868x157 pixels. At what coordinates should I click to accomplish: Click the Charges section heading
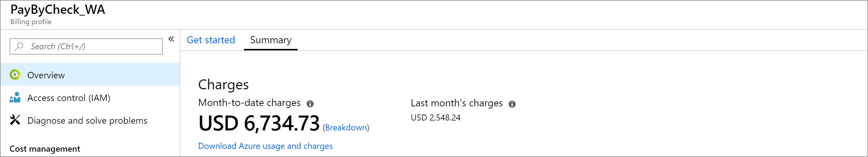[223, 85]
